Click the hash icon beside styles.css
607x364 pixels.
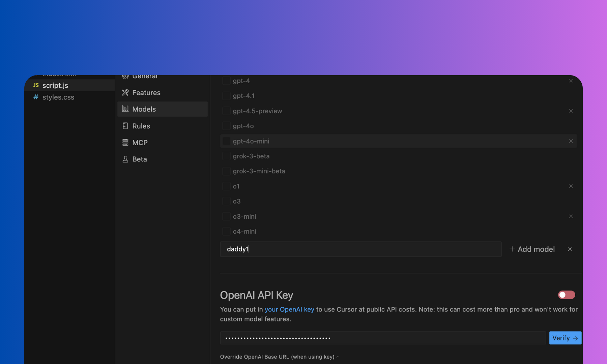(x=36, y=97)
